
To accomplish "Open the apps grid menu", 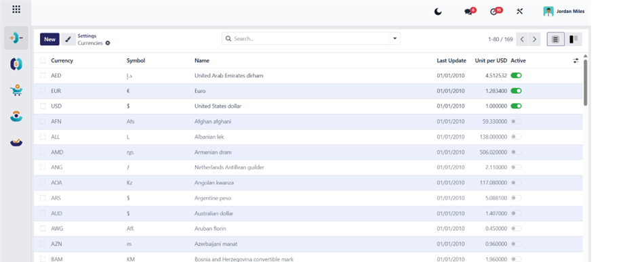I will coord(16,9).
